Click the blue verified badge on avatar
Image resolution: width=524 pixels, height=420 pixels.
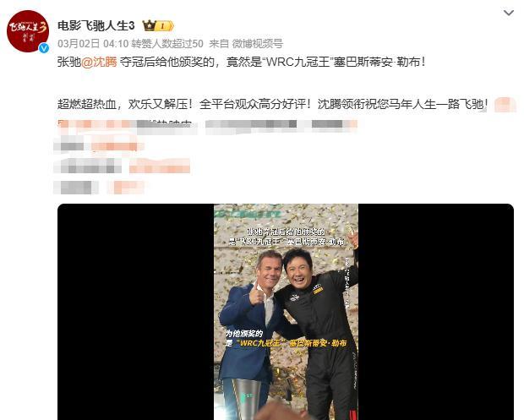(x=44, y=48)
